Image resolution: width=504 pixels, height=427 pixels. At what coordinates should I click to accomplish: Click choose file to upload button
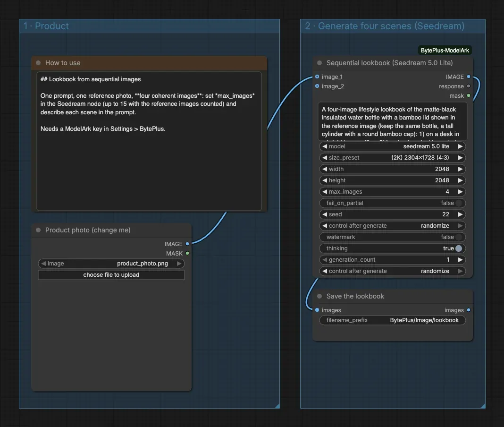111,275
